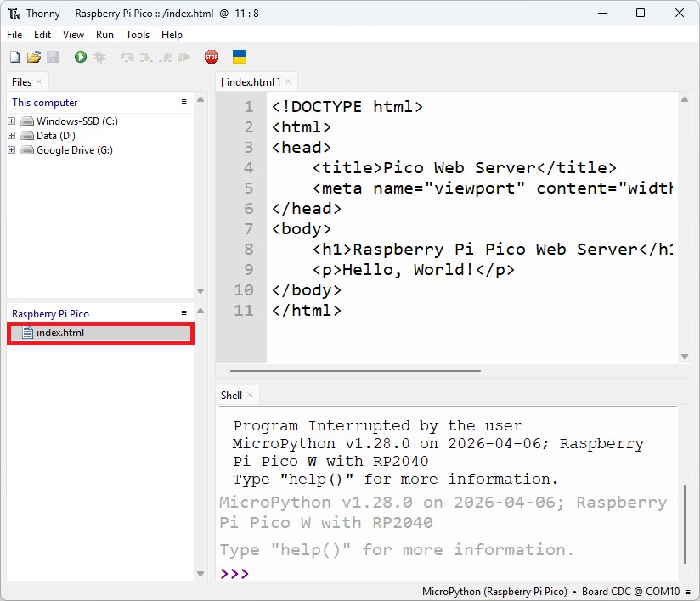This screenshot has width=700, height=601.
Task: Click 'Program Interrupted by the user' shell text
Action: [377, 425]
